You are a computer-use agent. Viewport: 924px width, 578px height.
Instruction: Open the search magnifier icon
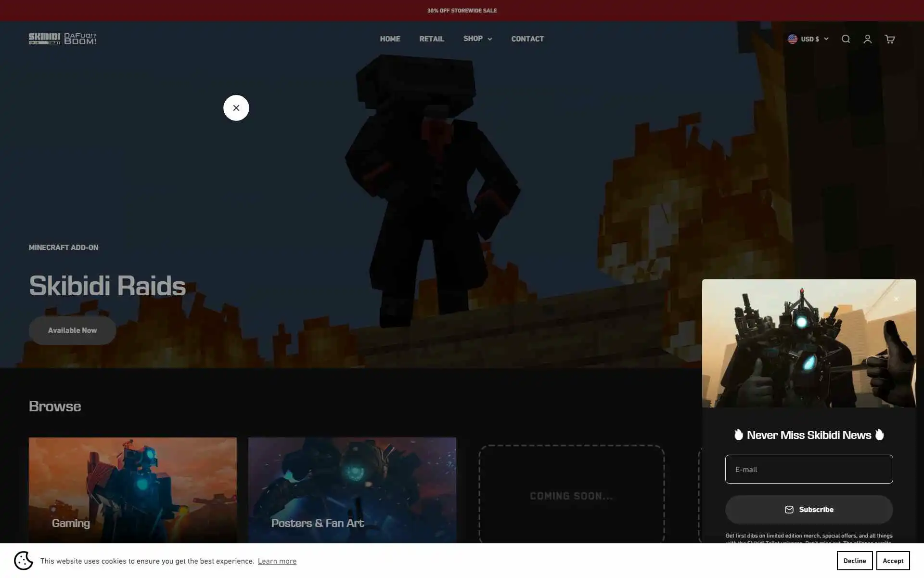(846, 39)
